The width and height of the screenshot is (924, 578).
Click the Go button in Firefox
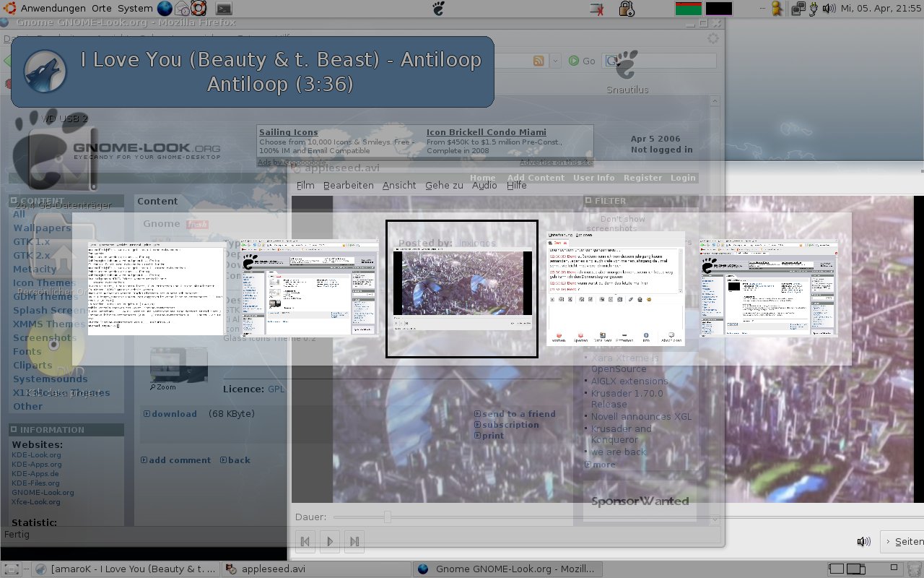tap(582, 61)
